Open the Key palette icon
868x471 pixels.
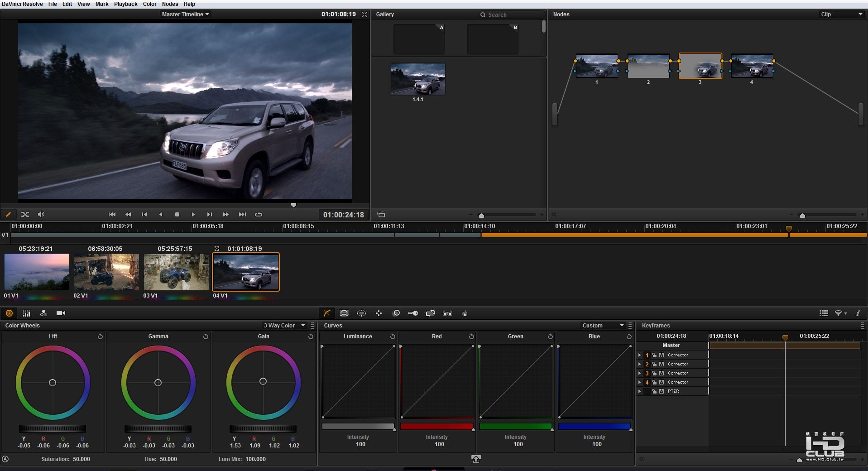click(413, 313)
